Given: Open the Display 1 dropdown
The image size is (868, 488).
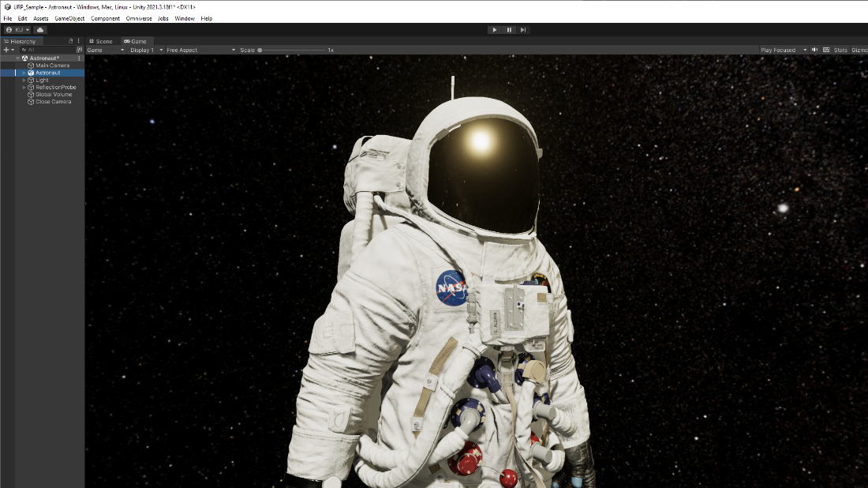Looking at the screenshot, I should tap(146, 50).
